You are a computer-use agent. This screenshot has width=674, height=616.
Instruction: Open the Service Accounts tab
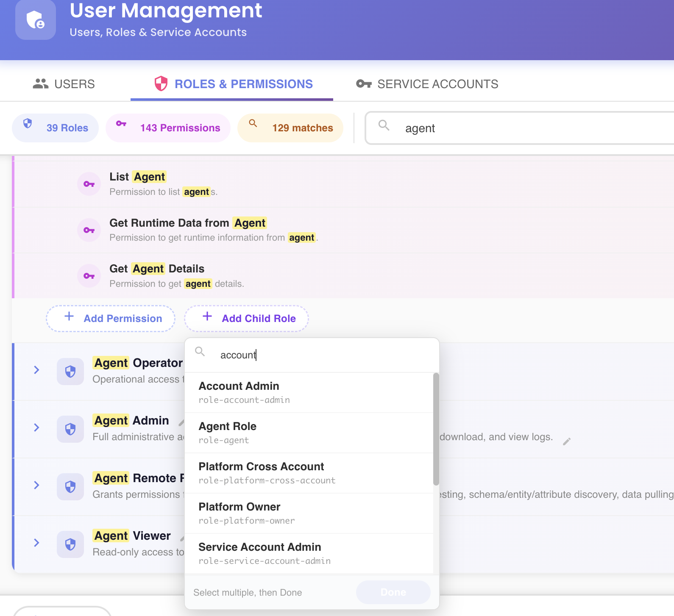(427, 84)
